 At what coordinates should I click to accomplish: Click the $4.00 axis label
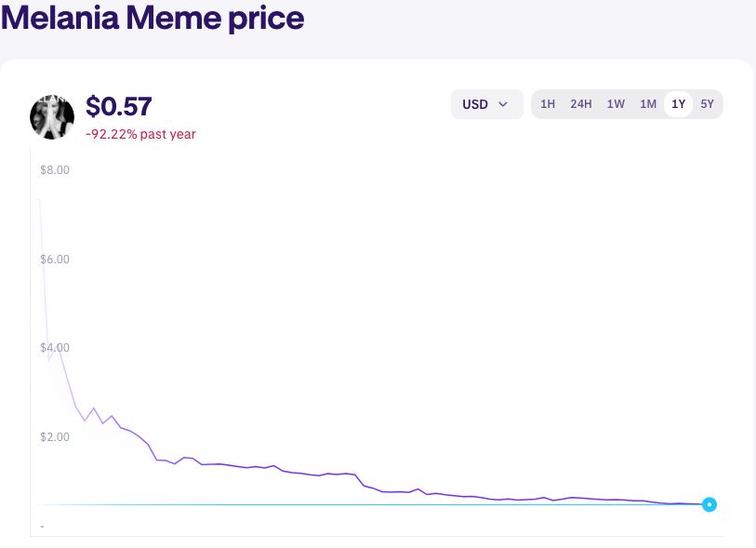pyautogui.click(x=54, y=348)
